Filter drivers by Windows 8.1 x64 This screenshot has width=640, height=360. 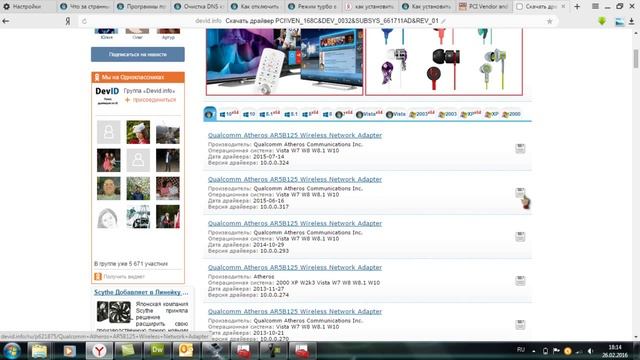270,114
